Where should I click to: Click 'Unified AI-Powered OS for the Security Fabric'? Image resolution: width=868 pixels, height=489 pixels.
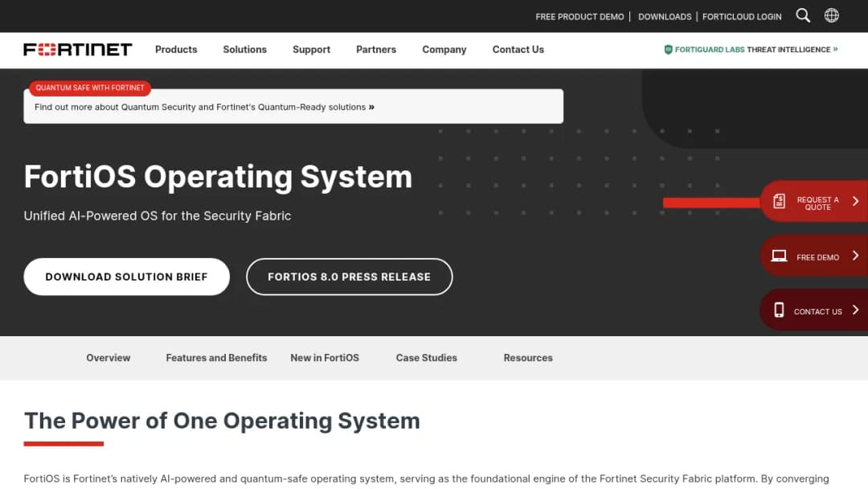(158, 216)
